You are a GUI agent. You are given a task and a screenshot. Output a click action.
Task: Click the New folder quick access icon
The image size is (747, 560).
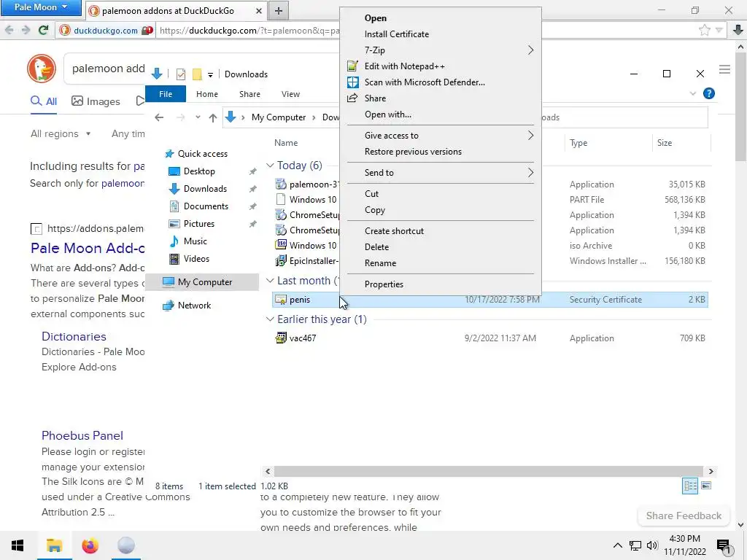tap(197, 74)
